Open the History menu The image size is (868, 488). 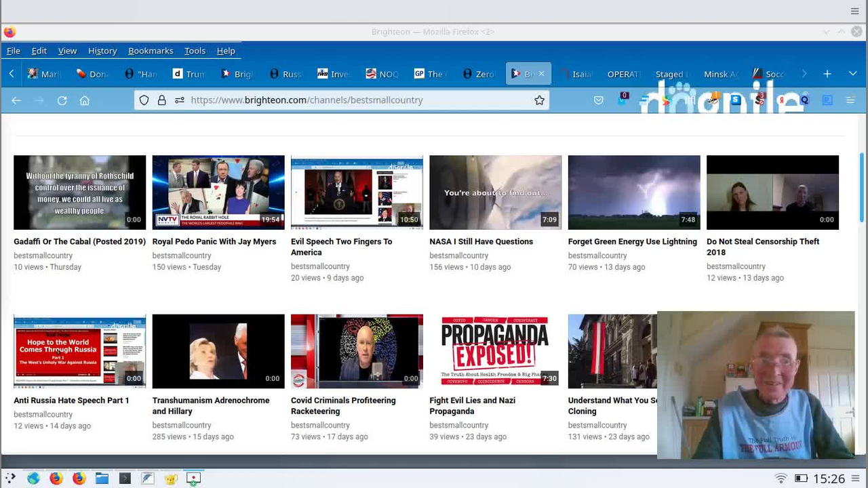pyautogui.click(x=102, y=51)
